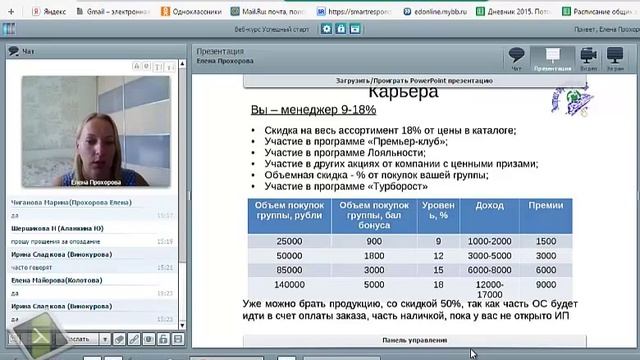Viewport: 640px width, 360px height.
Task: Click 'Елена Прохорова' presenter name under Презентация
Action: coord(225,61)
